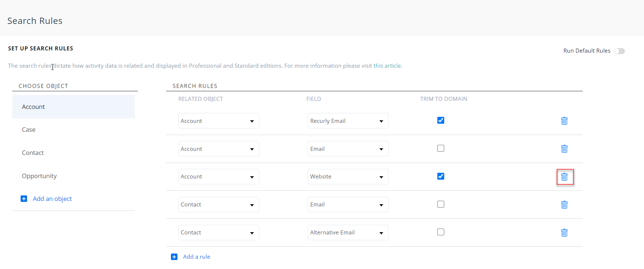644x269 pixels.
Task: Check Trim to Domain for Alternative Email
Action: pyautogui.click(x=441, y=232)
